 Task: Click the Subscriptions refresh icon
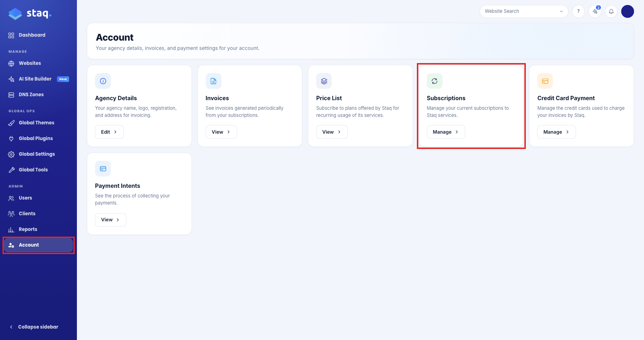(x=435, y=81)
